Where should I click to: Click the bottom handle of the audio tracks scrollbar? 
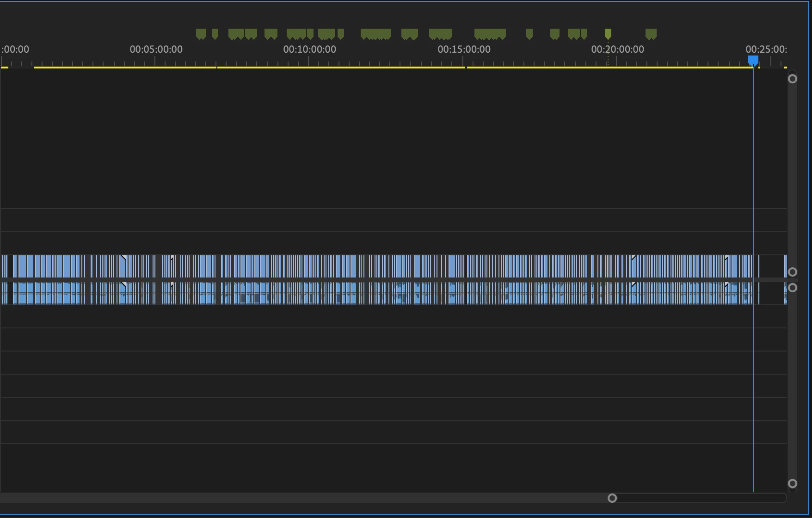(x=793, y=484)
